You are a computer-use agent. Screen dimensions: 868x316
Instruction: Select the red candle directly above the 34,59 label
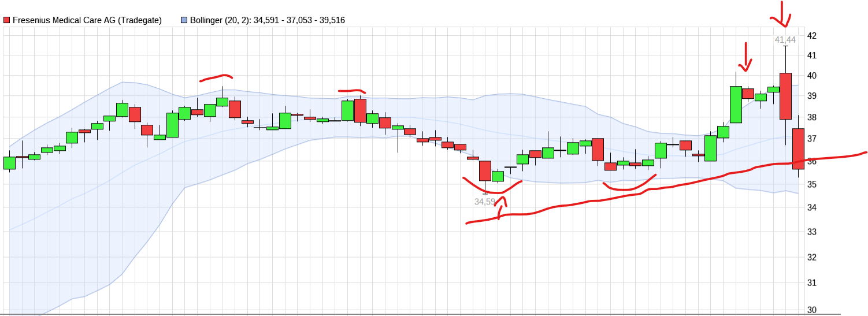[x=485, y=171]
